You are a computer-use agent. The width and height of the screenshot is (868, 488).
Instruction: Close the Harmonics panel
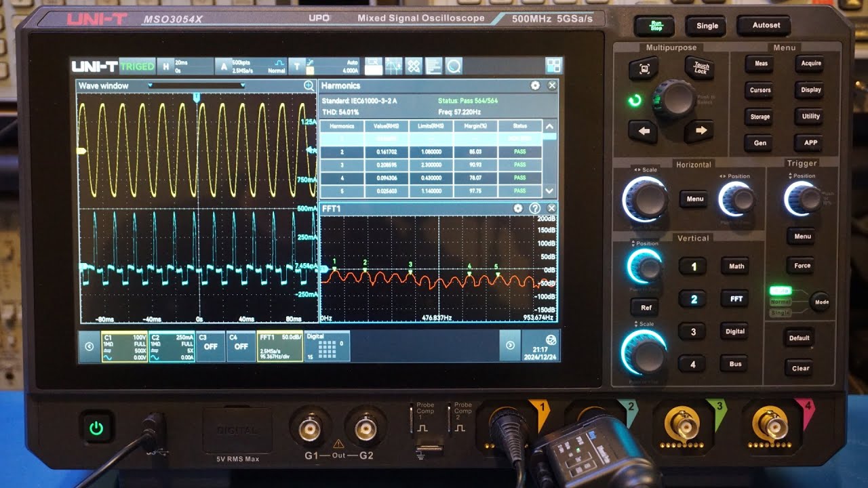552,85
